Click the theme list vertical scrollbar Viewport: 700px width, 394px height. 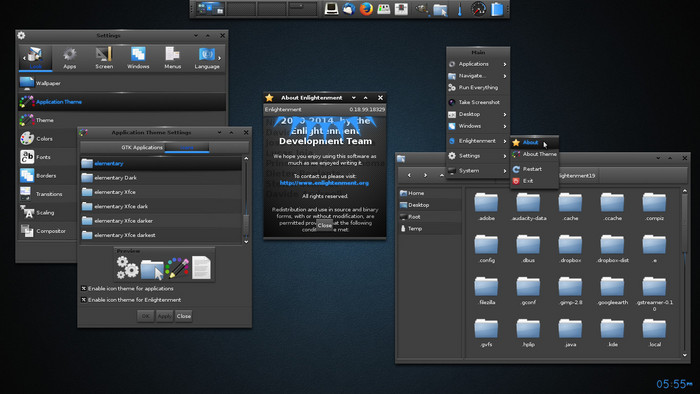pos(246,200)
